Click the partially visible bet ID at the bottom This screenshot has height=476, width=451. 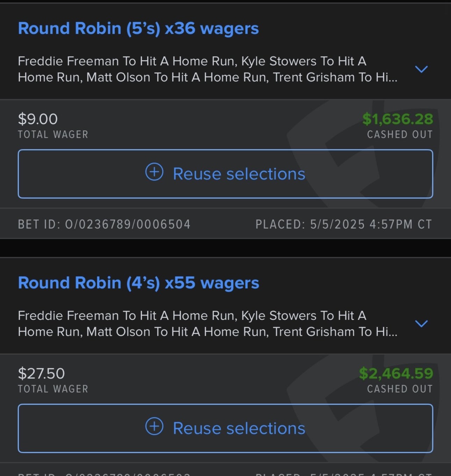[x=104, y=474]
